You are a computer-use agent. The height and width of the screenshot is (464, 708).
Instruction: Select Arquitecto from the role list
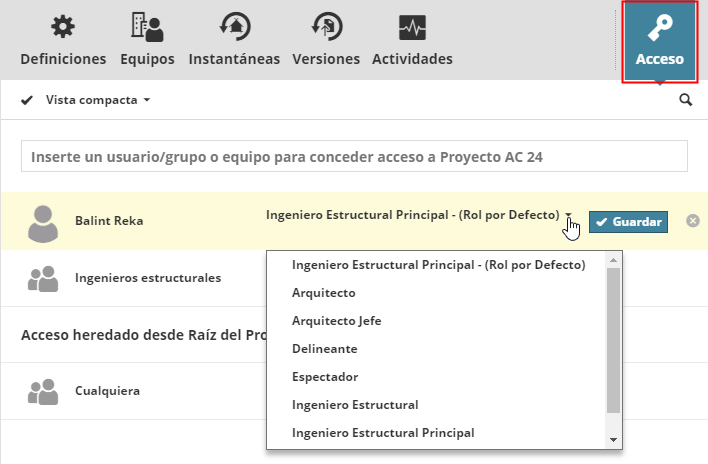(324, 293)
